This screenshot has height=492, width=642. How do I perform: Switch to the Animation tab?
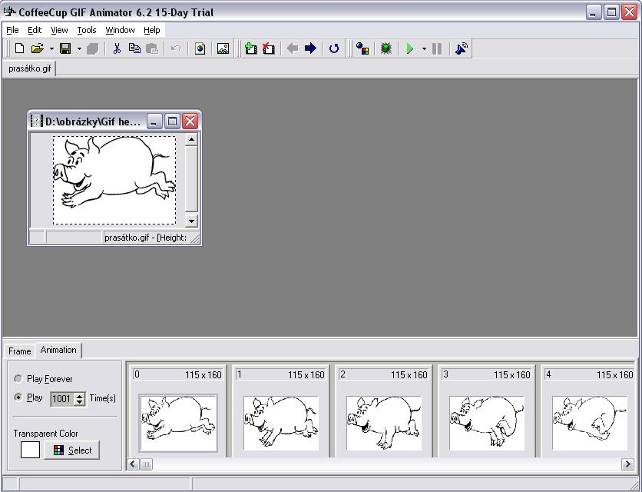(59, 350)
